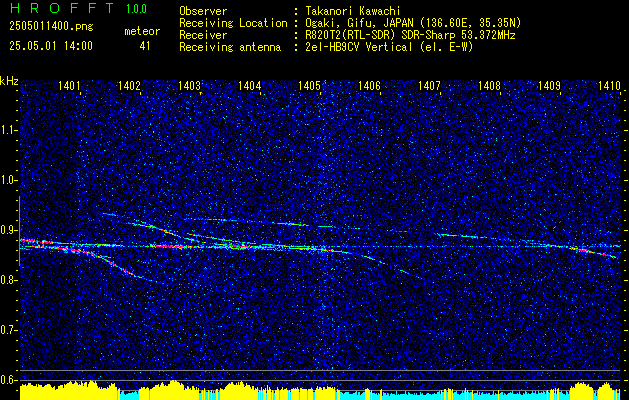
Task: Click frequency axis label 1.1
Action: tap(9, 130)
